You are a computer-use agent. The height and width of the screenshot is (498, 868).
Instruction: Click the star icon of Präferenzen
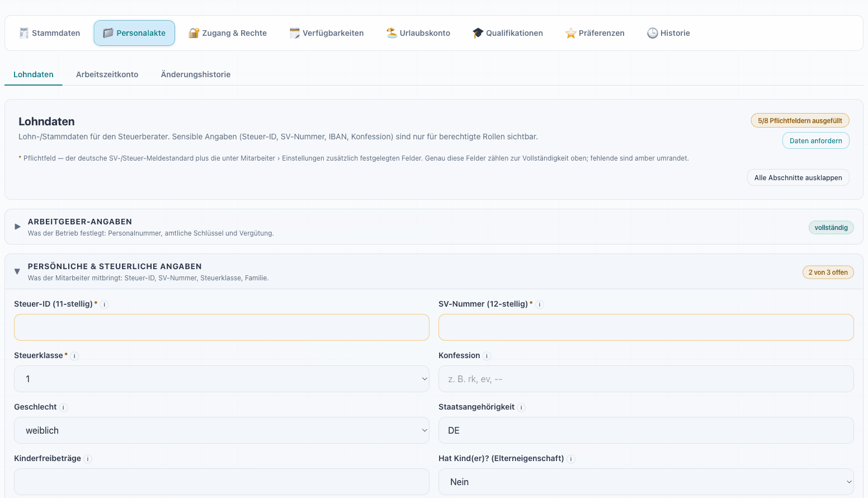pyautogui.click(x=570, y=33)
